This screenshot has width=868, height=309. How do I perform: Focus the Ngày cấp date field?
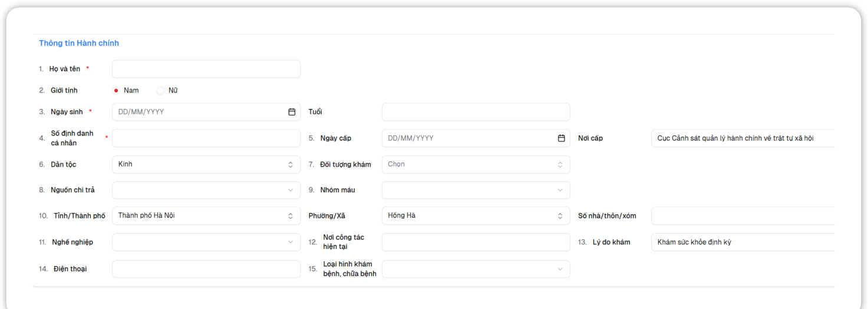[x=476, y=138]
